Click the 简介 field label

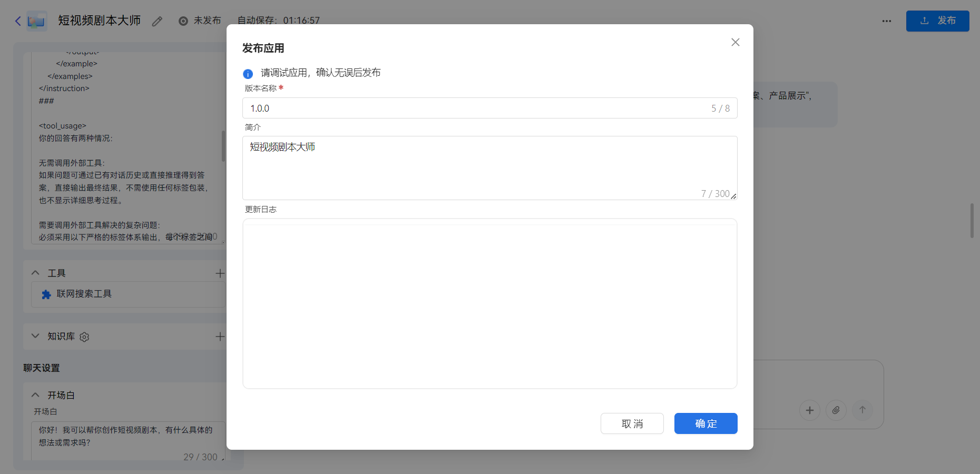pos(252,127)
